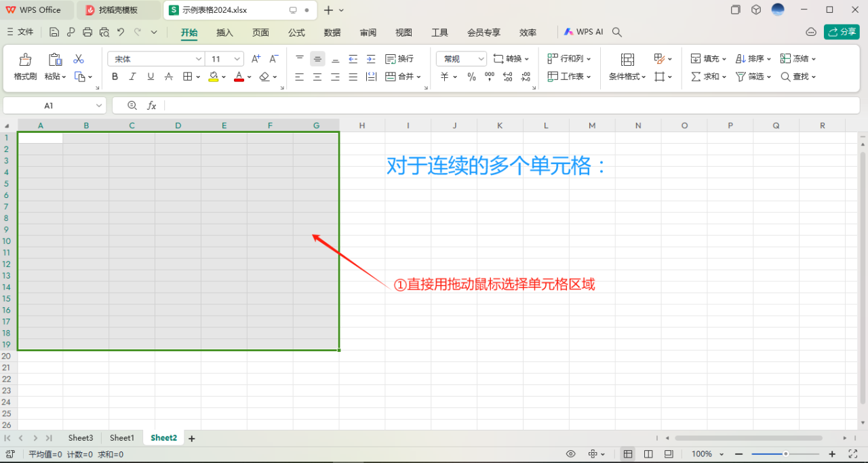Toggle Italic formatting
Viewport: 868px width, 463px height.
pyautogui.click(x=133, y=77)
